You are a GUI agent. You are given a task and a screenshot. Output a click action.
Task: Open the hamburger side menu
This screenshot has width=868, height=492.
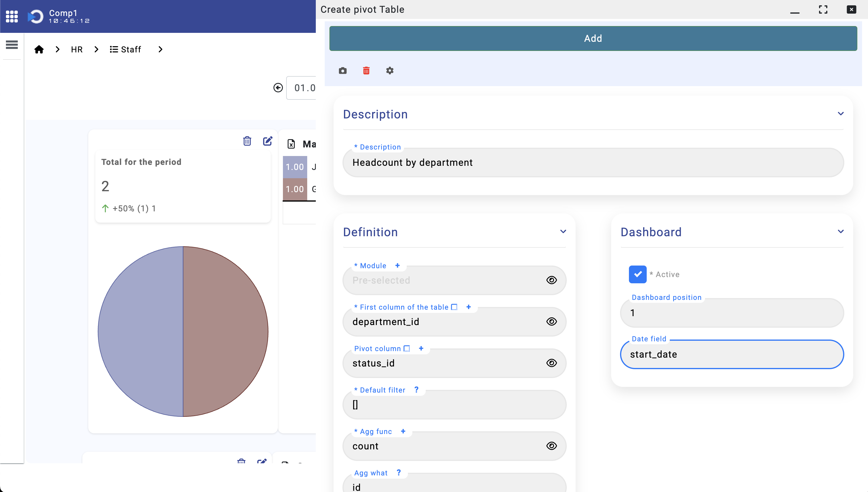point(12,45)
